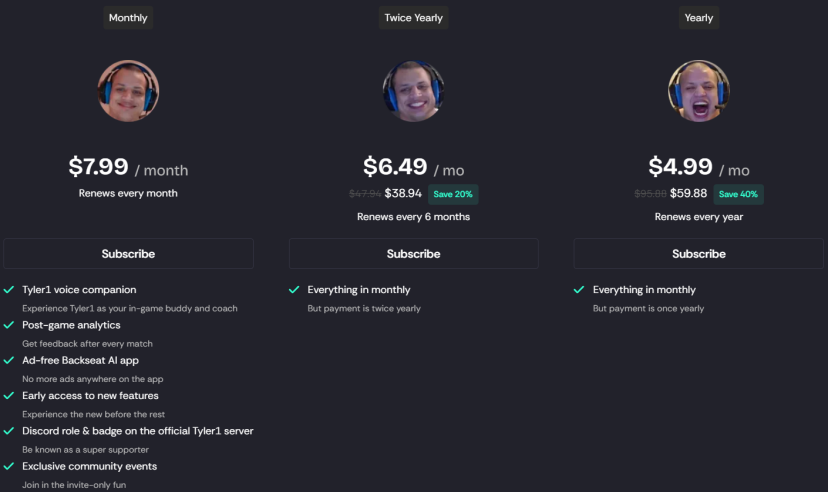Click 'Early access to new features' title
828x492 pixels.
[90, 396]
